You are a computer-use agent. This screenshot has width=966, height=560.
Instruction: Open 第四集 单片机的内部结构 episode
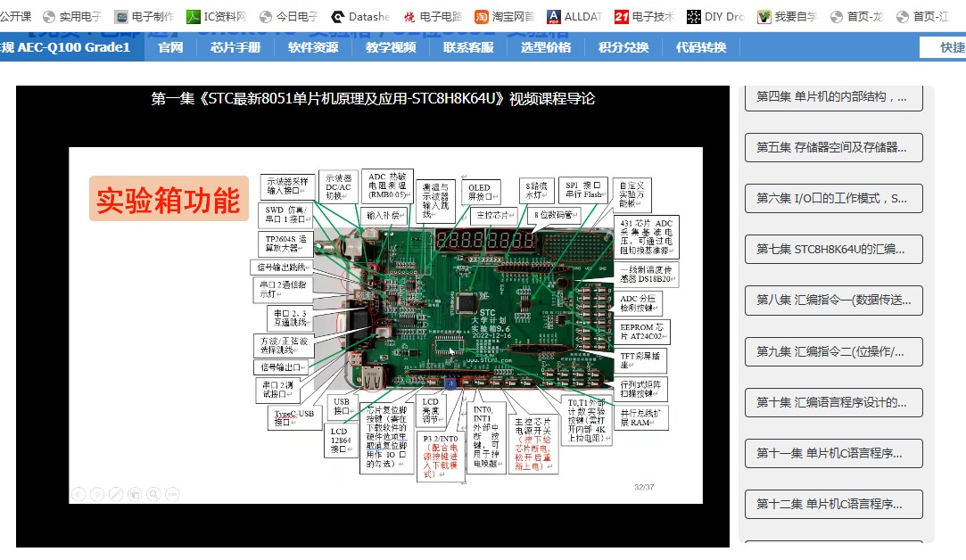coord(832,96)
